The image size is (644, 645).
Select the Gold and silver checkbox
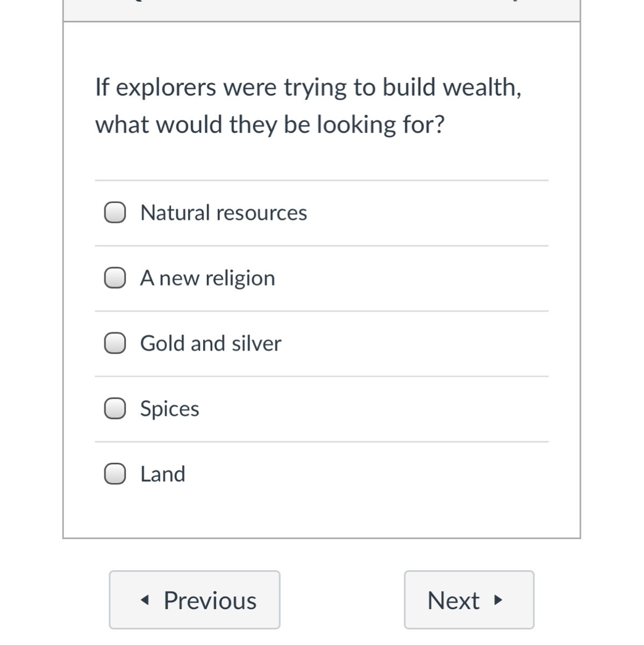115,343
